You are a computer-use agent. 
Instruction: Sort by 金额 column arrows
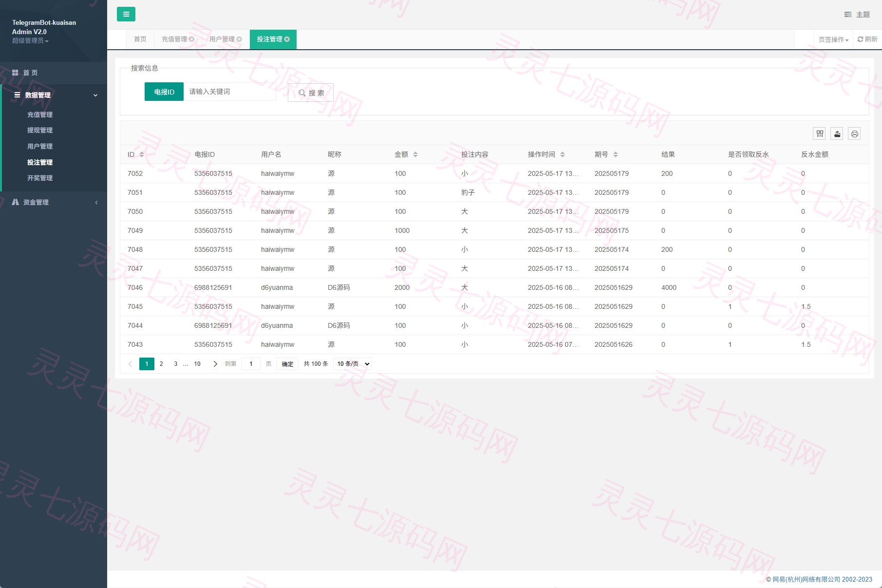pos(415,154)
